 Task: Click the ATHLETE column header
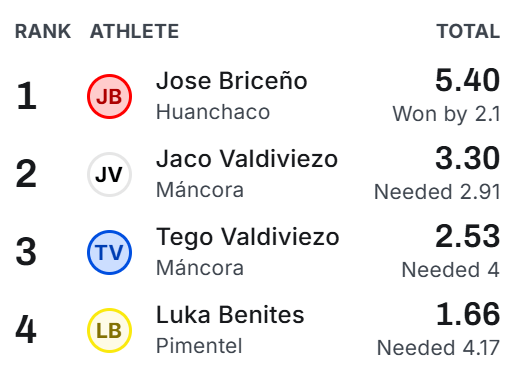click(x=135, y=31)
